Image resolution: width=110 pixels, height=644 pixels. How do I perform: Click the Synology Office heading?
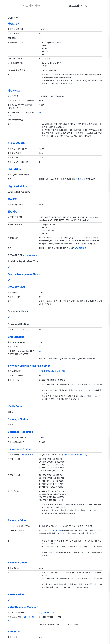point(17,563)
